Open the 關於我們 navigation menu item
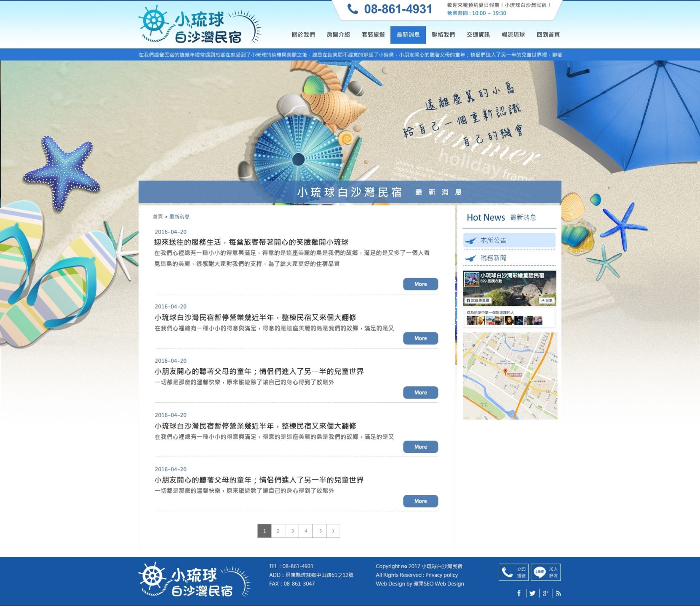Screen dimensions: 700x606 (303, 35)
